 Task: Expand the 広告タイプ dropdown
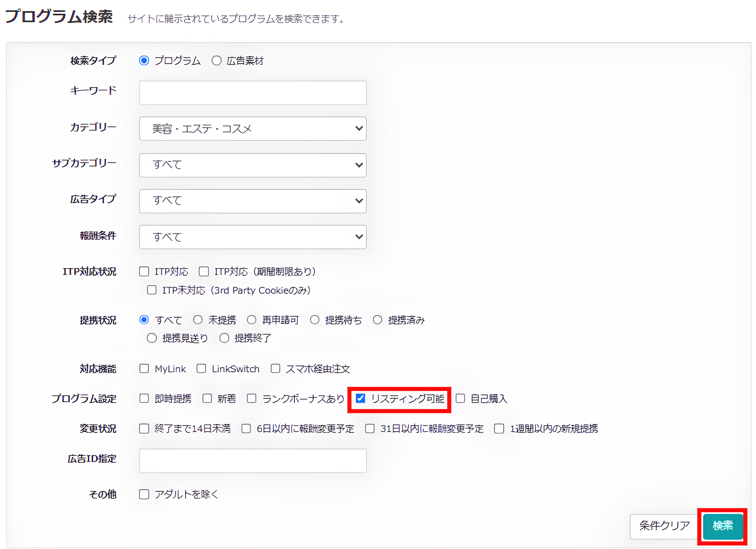(253, 201)
